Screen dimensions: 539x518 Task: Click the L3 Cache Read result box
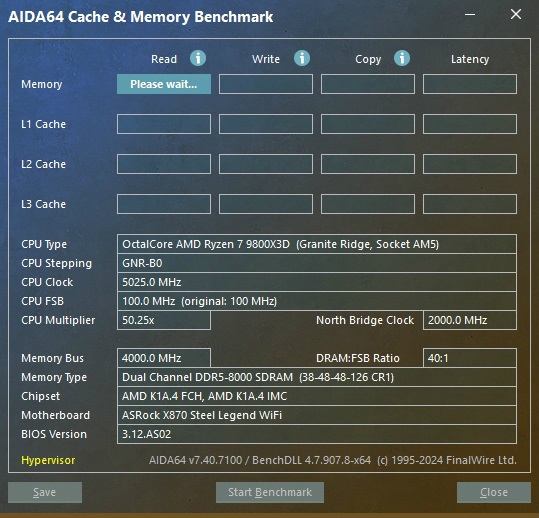point(164,204)
